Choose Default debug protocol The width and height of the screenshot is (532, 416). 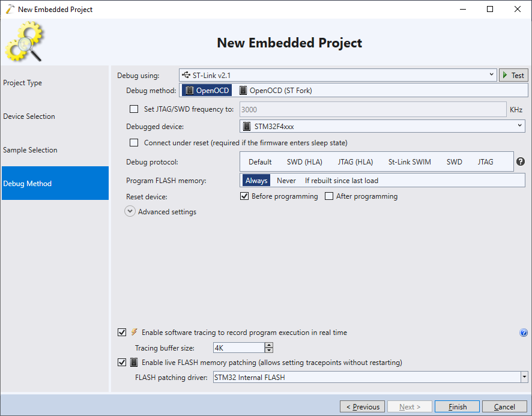[260, 162]
